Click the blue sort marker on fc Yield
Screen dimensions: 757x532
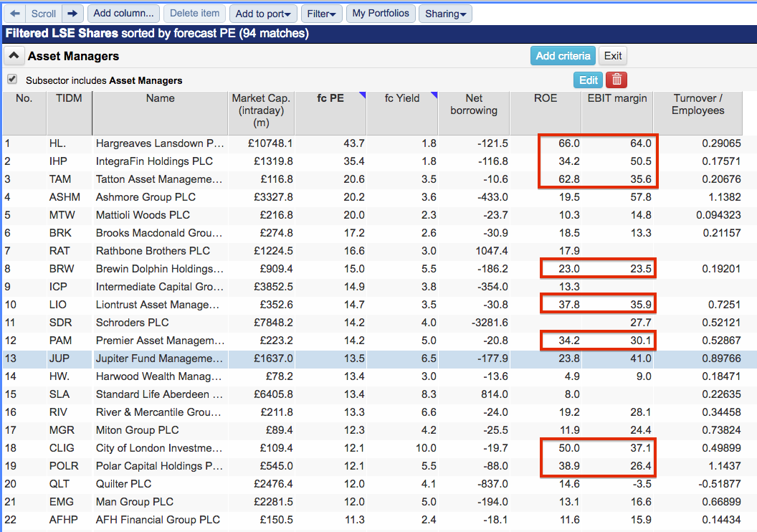point(434,95)
